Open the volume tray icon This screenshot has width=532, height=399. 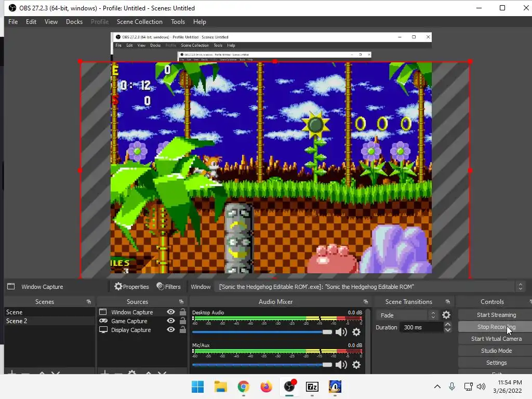pos(481,387)
